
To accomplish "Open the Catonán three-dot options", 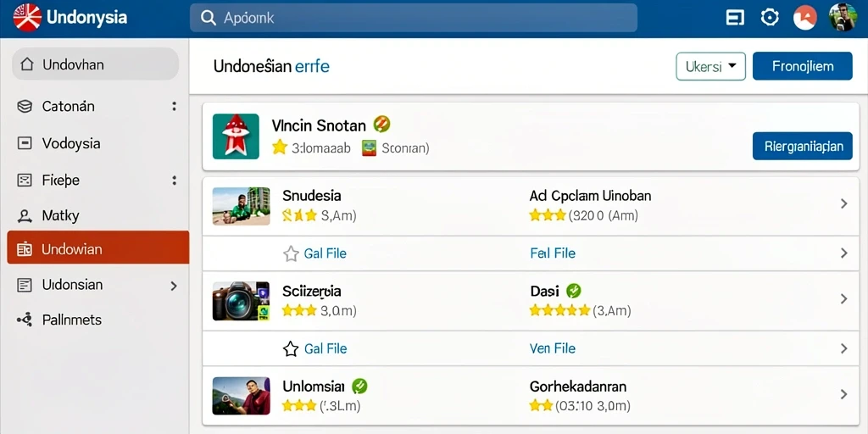I will point(175,106).
